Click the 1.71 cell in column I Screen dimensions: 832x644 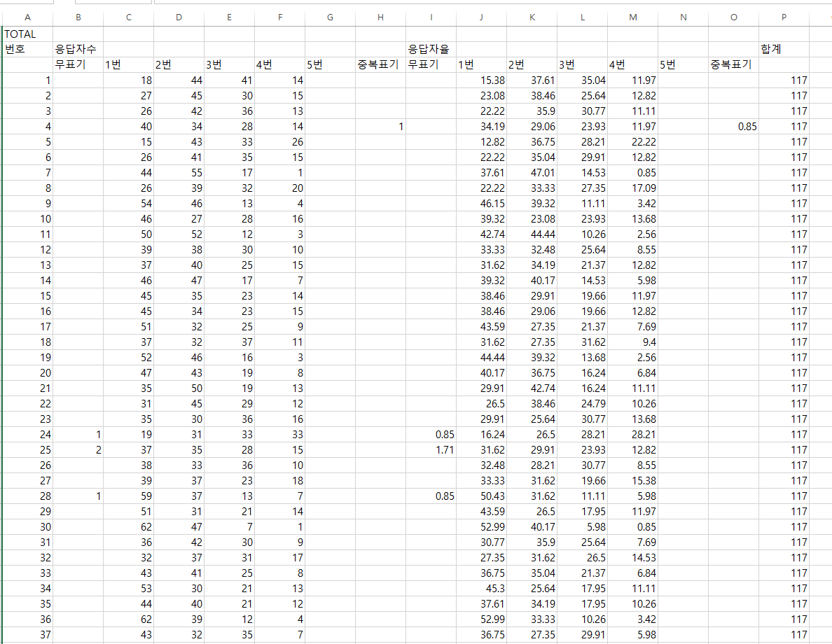pos(431,450)
